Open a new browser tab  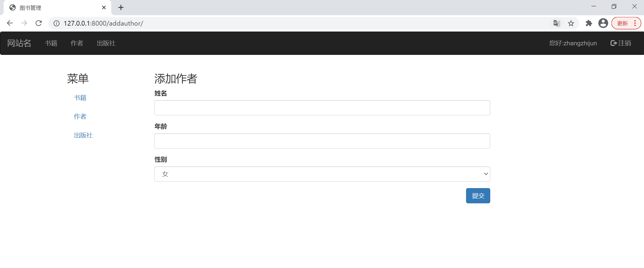(x=121, y=7)
